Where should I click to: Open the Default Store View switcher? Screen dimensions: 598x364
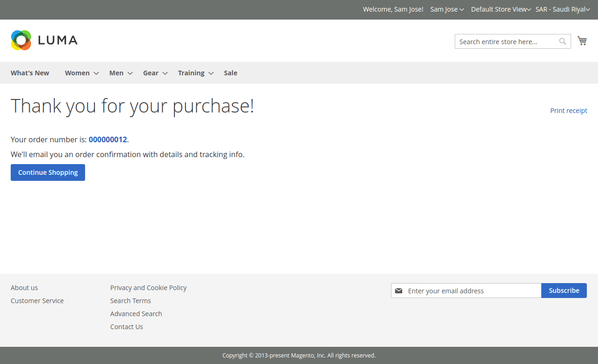tap(501, 9)
